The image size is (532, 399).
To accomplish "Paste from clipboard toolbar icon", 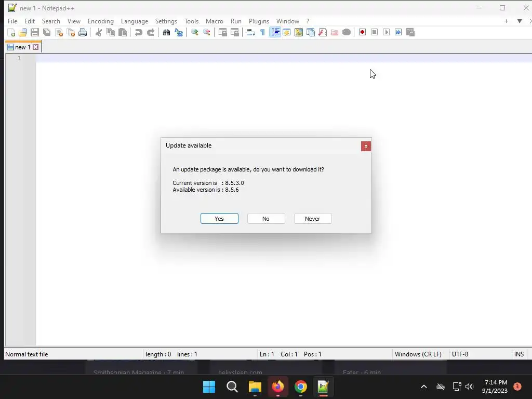I will (123, 32).
